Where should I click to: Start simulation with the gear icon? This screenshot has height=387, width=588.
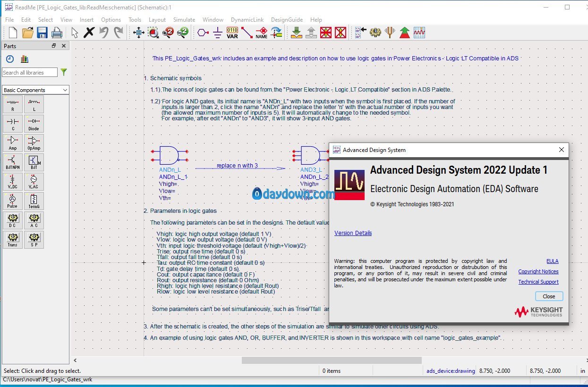pos(375,33)
